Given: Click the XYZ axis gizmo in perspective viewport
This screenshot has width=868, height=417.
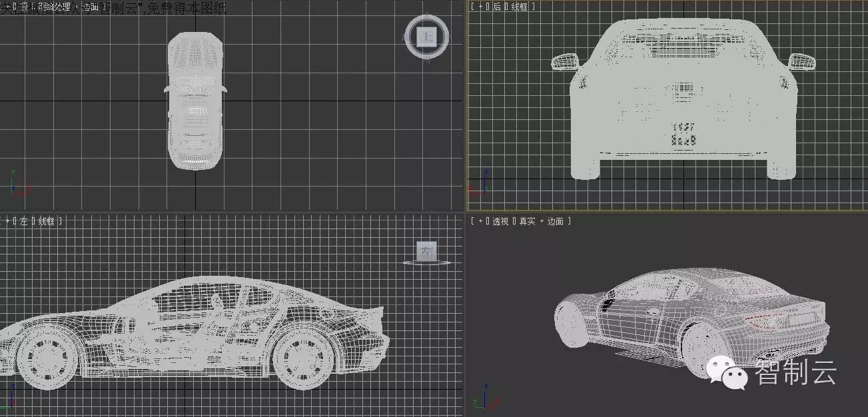Looking at the screenshot, I should click(484, 399).
